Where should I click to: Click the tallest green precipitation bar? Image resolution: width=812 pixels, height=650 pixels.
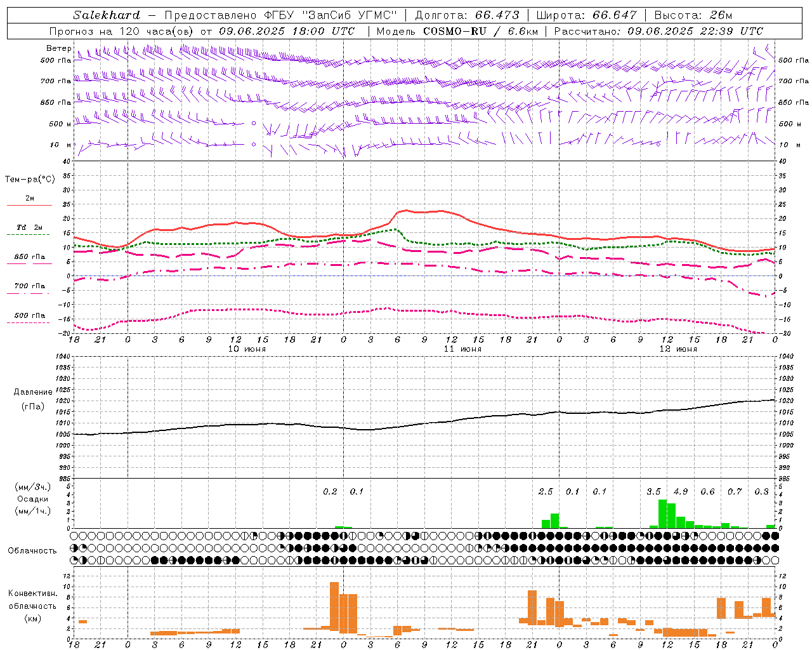pos(662,514)
